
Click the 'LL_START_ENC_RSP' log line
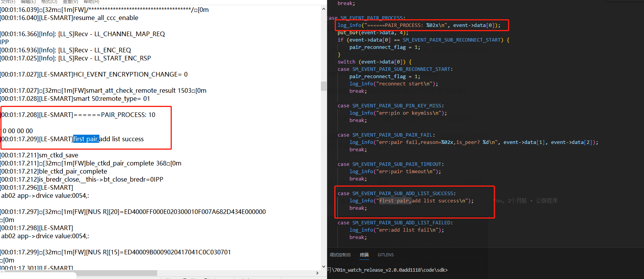click(75, 58)
